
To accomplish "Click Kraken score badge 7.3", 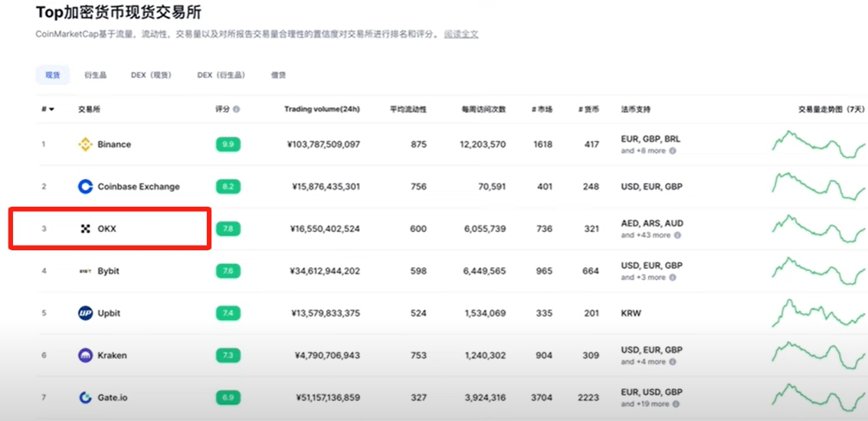I will click(228, 355).
